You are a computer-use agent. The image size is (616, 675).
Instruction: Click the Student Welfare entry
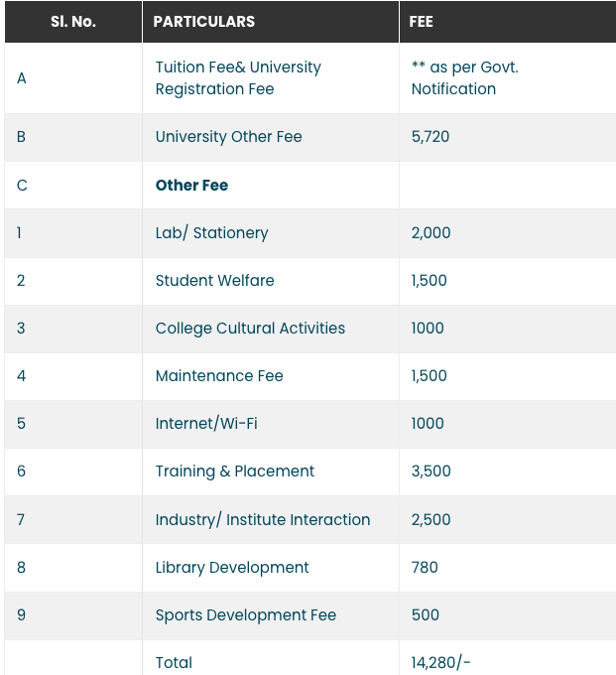tap(214, 281)
